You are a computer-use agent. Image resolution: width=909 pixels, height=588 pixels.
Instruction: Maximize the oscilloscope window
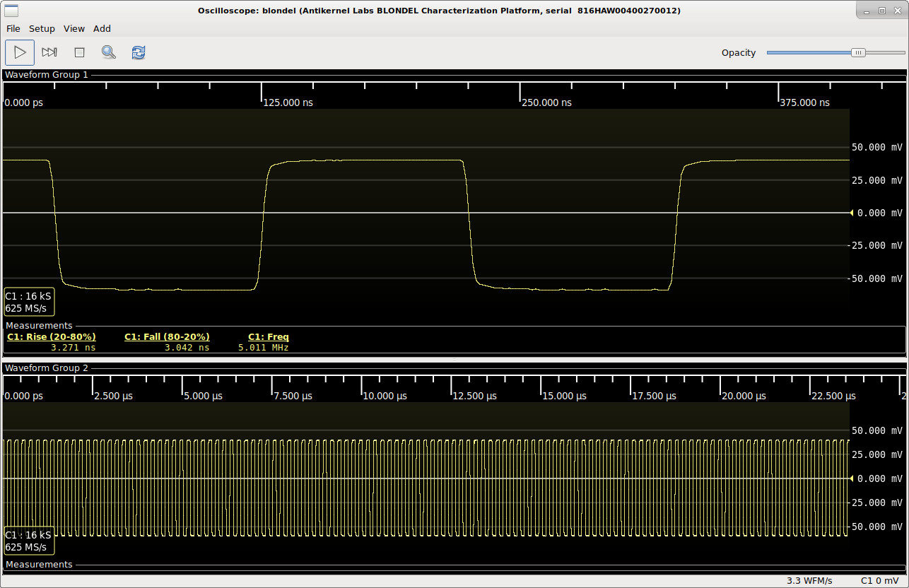click(x=882, y=11)
